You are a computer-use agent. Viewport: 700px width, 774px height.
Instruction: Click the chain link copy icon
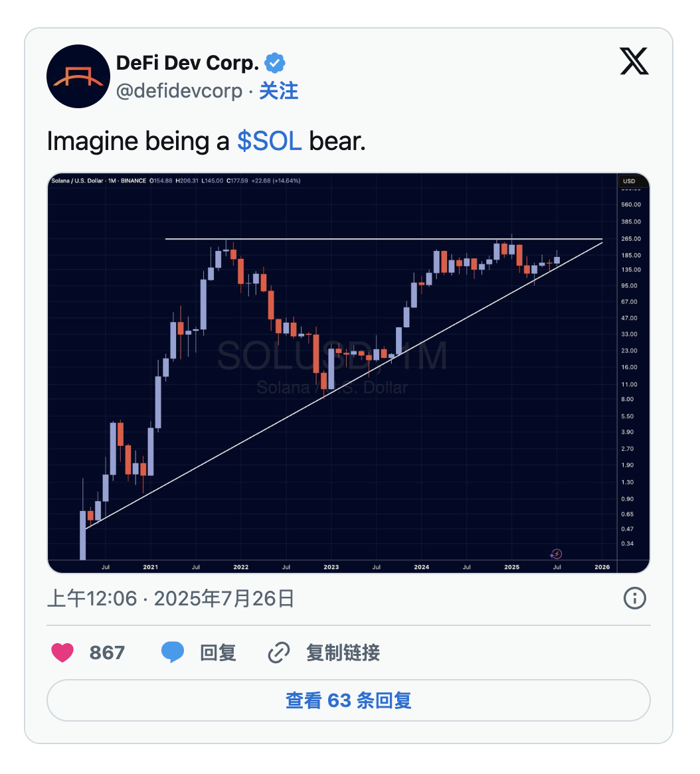[278, 653]
